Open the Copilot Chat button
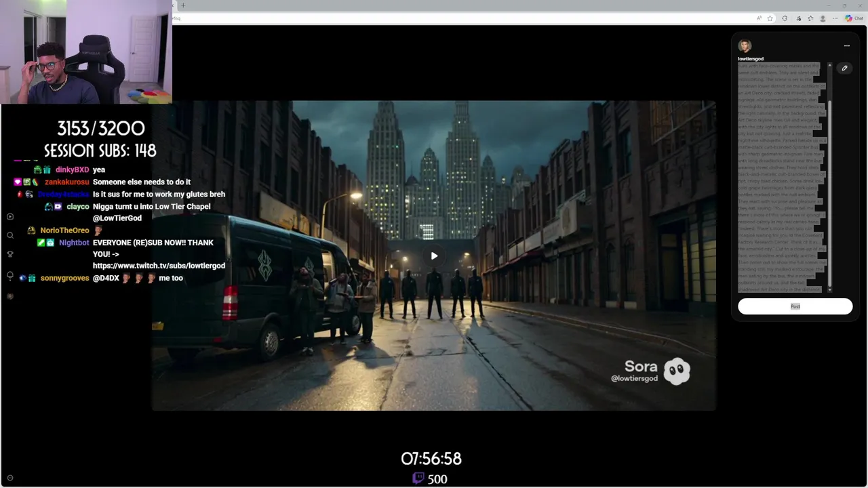The width and height of the screenshot is (868, 488). point(854,18)
